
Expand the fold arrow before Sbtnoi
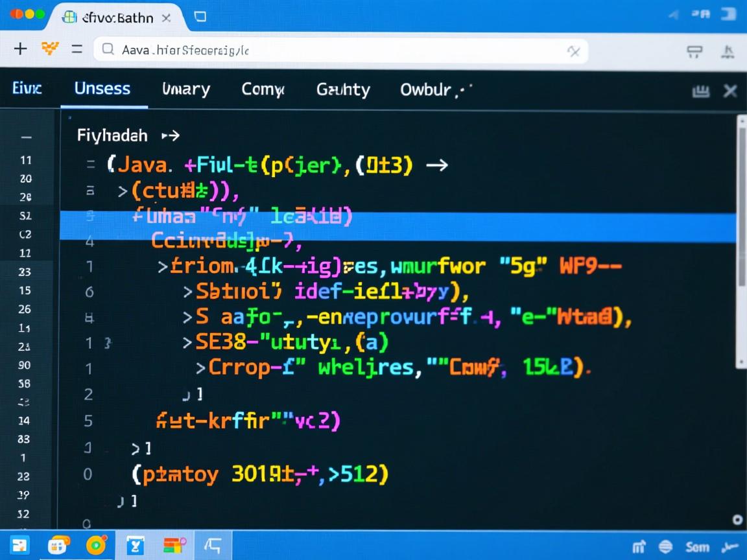point(187,292)
